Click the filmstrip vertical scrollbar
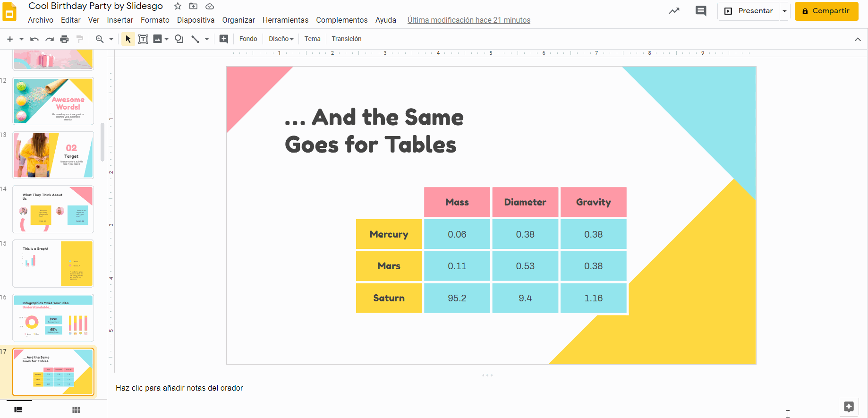This screenshot has width=868, height=418. 102,142
